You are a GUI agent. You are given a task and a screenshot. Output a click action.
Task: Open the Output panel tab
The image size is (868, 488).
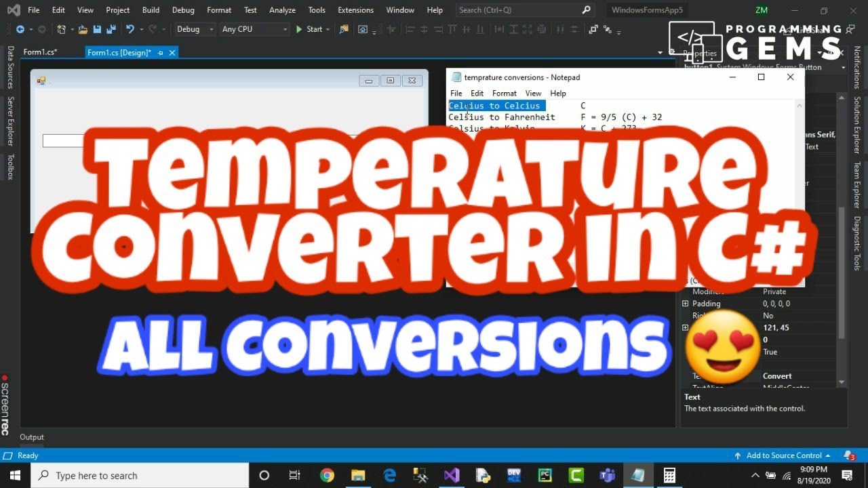(32, 437)
